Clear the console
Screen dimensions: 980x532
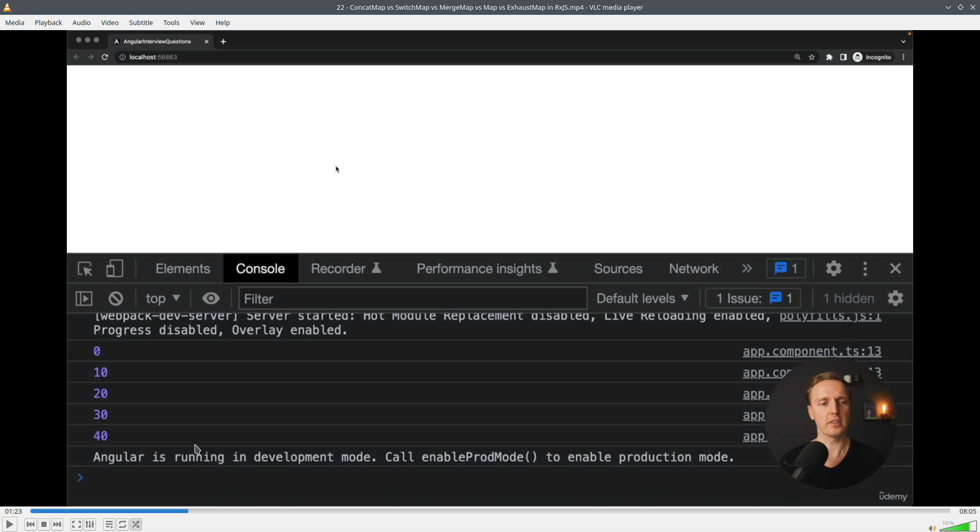(116, 299)
